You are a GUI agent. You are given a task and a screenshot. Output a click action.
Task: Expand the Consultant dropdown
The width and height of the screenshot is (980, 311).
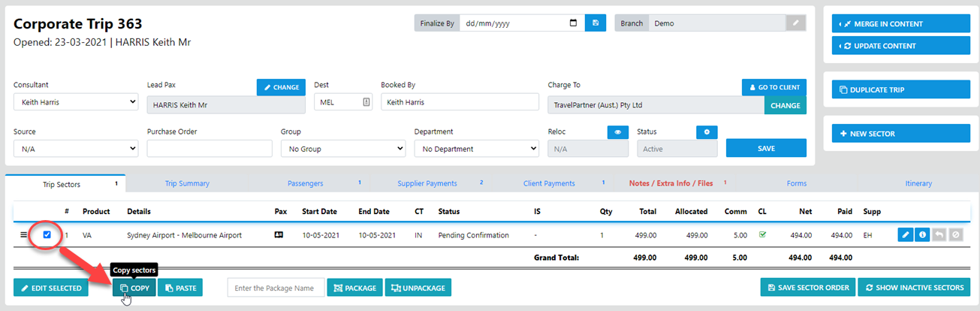click(x=76, y=102)
